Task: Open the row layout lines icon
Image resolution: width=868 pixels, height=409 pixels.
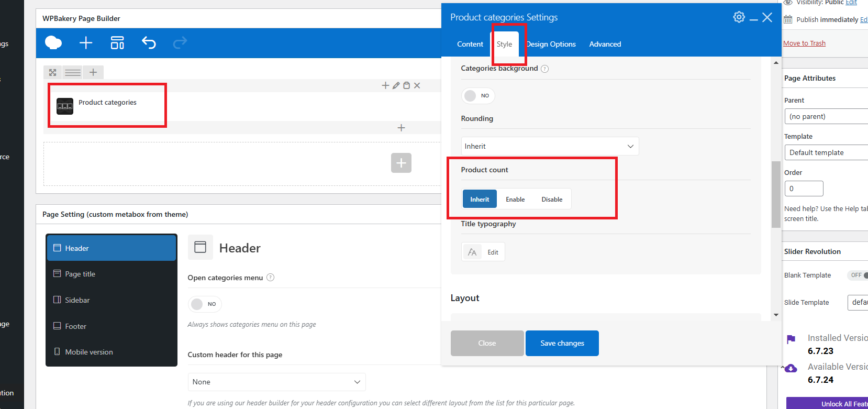Action: 73,72
